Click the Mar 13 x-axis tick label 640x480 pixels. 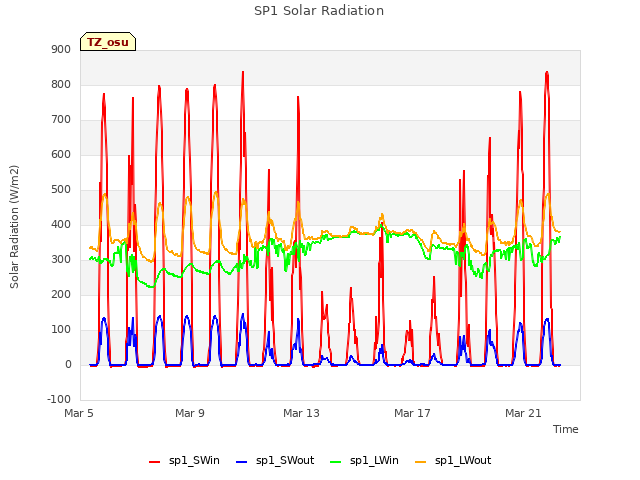(301, 413)
